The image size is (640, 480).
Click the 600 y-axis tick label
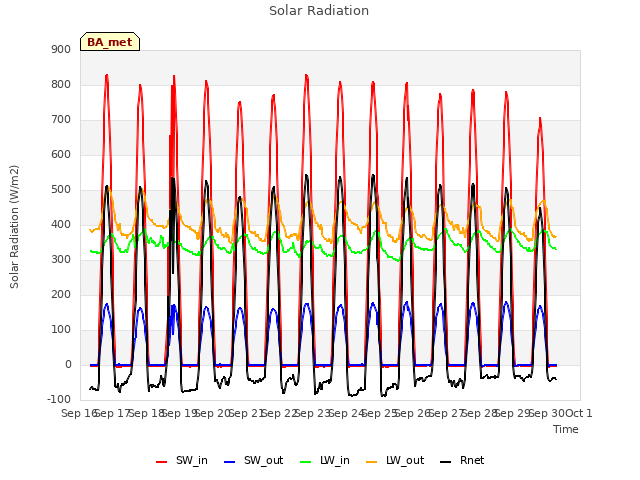click(x=61, y=155)
